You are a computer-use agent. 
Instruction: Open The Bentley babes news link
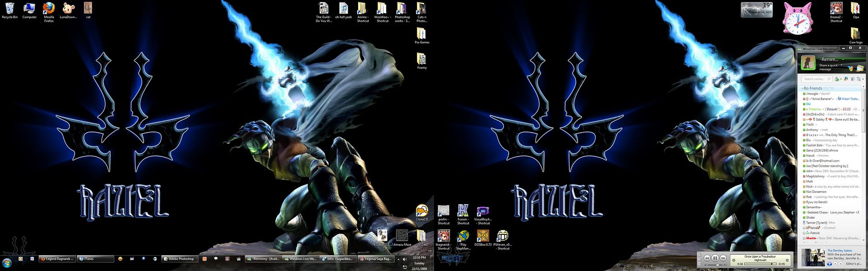click(x=840, y=250)
